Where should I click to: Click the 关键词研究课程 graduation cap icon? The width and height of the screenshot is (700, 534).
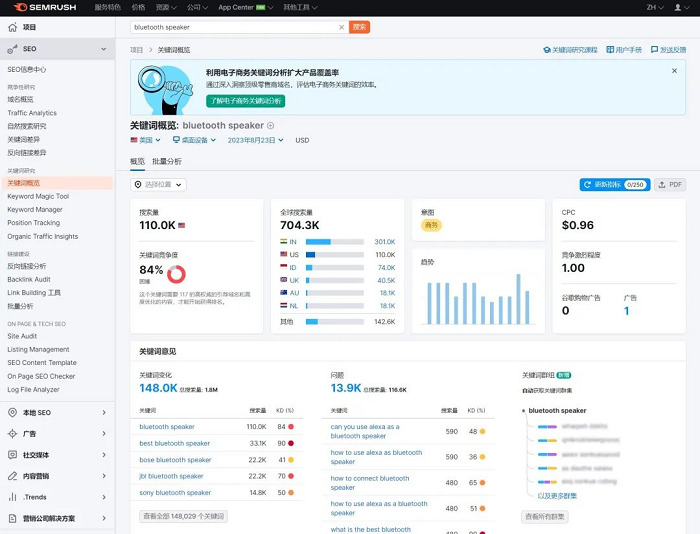pyautogui.click(x=546, y=50)
